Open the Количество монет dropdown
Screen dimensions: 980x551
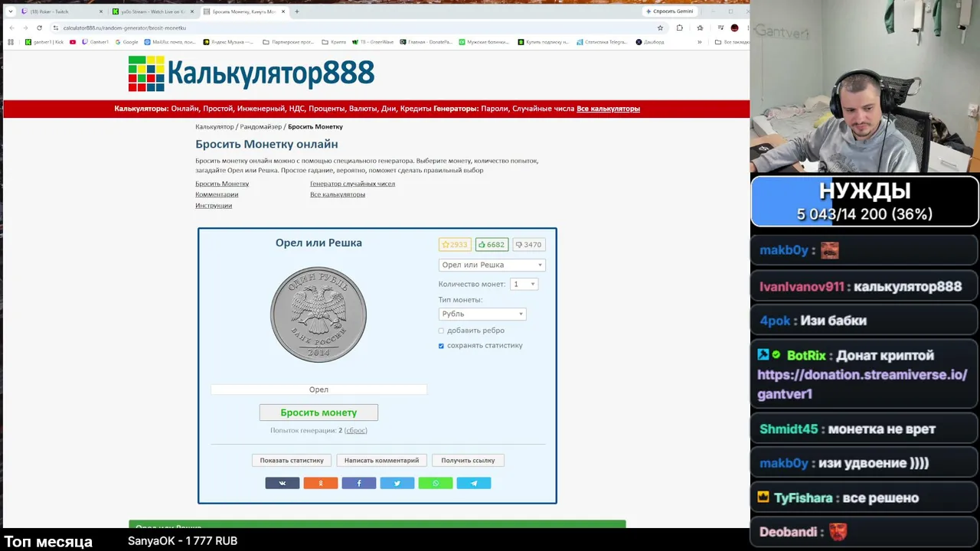click(x=524, y=284)
